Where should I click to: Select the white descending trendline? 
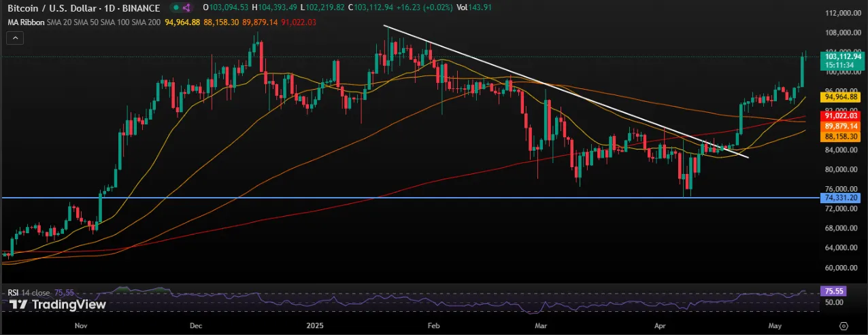click(x=567, y=92)
